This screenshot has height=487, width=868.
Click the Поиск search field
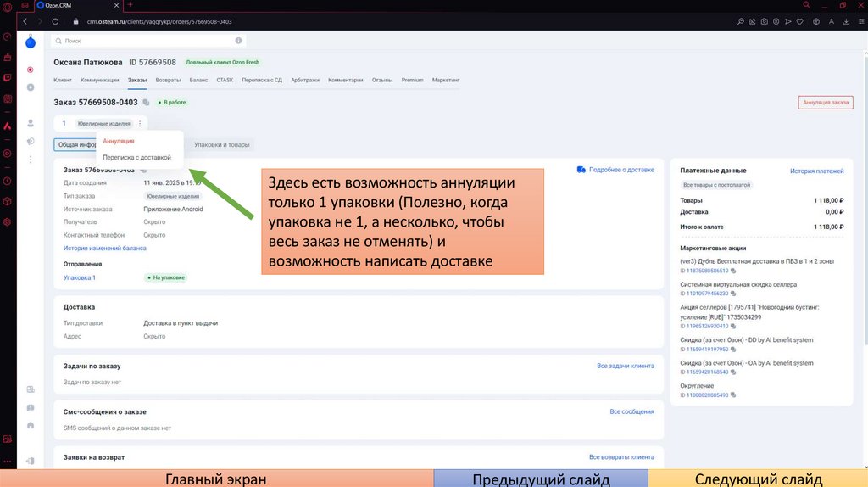(148, 41)
